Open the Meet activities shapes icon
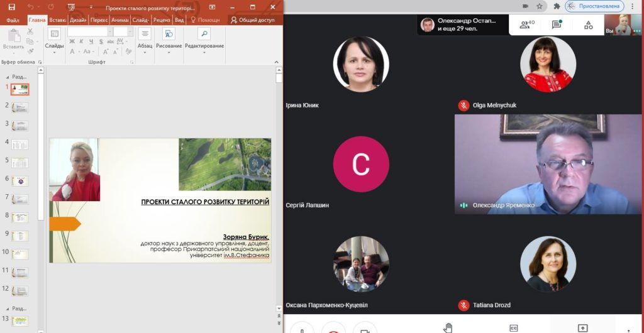644x333 pixels. tap(589, 25)
